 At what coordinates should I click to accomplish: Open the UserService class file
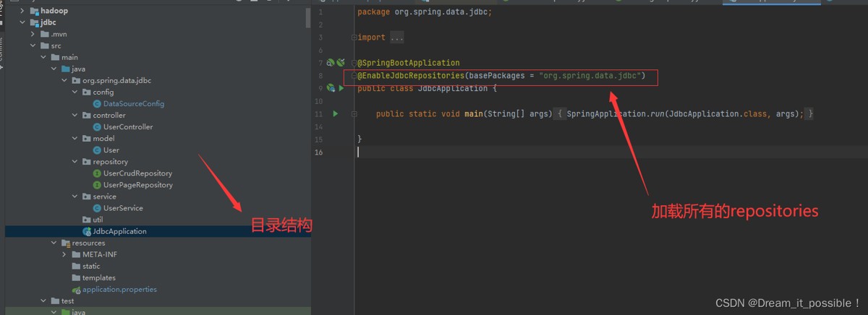(122, 208)
